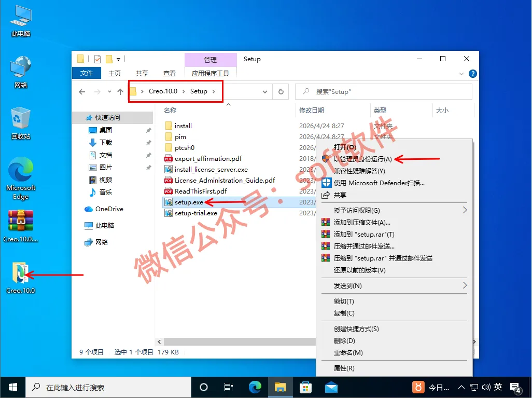Click Setup in the address breadcrumb
532x398 pixels.
point(199,91)
